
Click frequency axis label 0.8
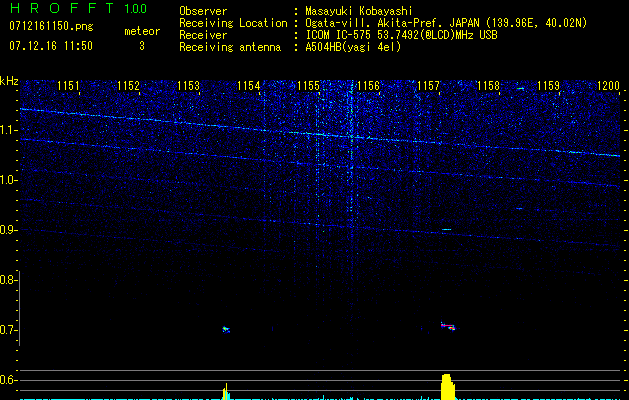[9, 280]
